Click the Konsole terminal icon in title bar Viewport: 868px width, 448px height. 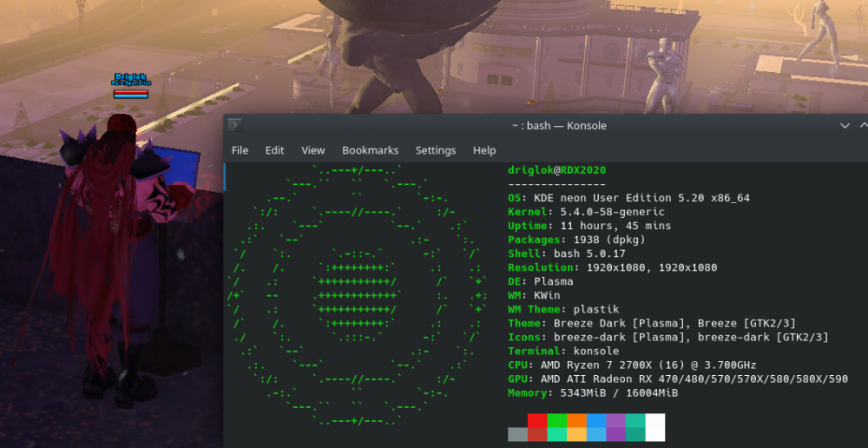pos(235,126)
